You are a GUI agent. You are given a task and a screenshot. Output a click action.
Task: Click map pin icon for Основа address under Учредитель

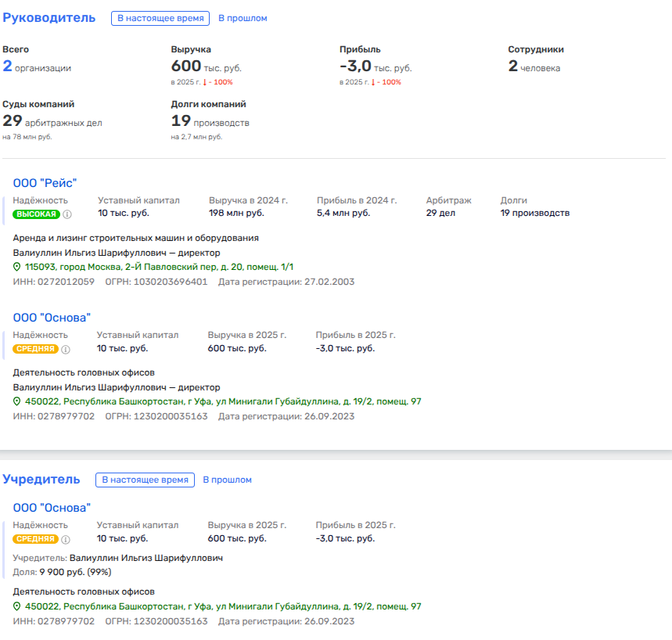point(17,607)
